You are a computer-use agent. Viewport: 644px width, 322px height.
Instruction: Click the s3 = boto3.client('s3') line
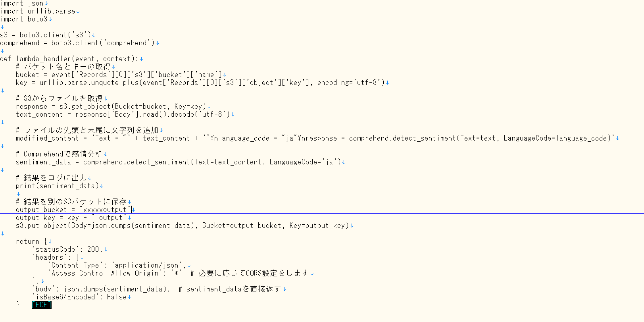[46, 35]
